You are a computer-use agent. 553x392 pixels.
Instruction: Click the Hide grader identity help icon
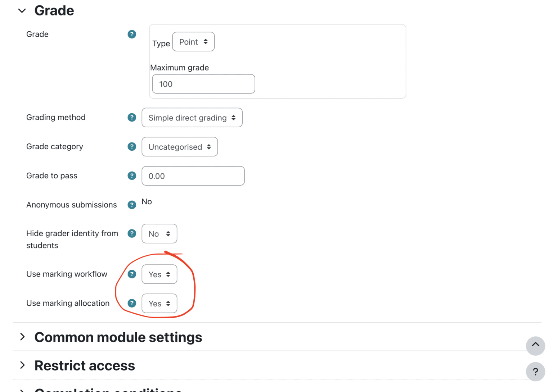click(132, 233)
